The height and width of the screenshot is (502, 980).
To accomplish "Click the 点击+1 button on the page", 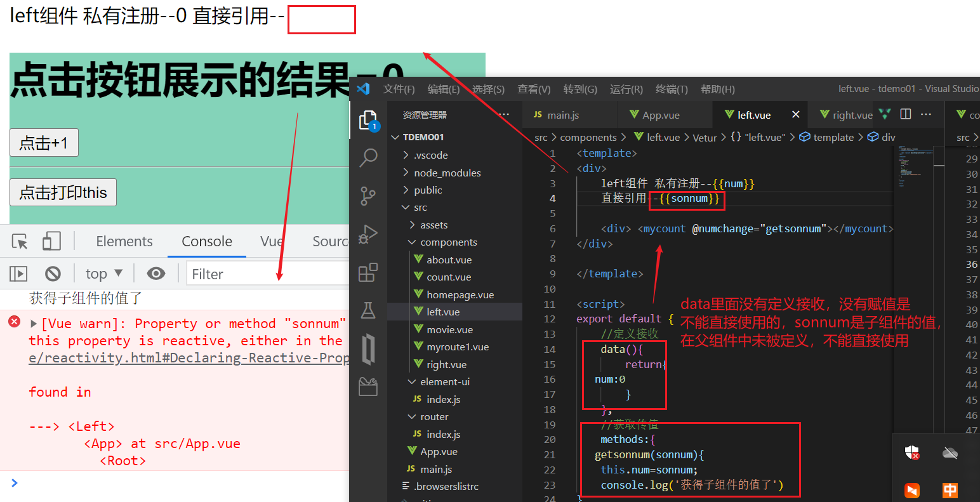I will pyautogui.click(x=44, y=143).
